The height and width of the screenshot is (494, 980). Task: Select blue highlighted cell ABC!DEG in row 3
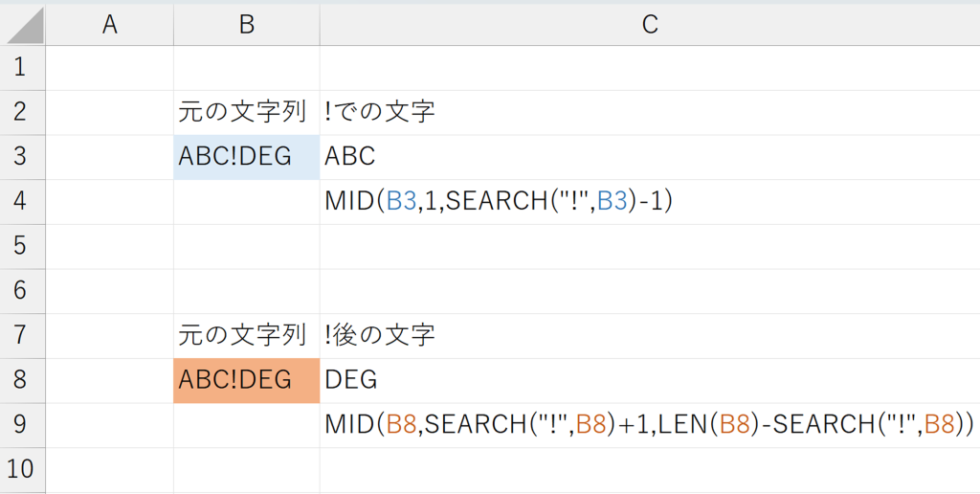246,157
